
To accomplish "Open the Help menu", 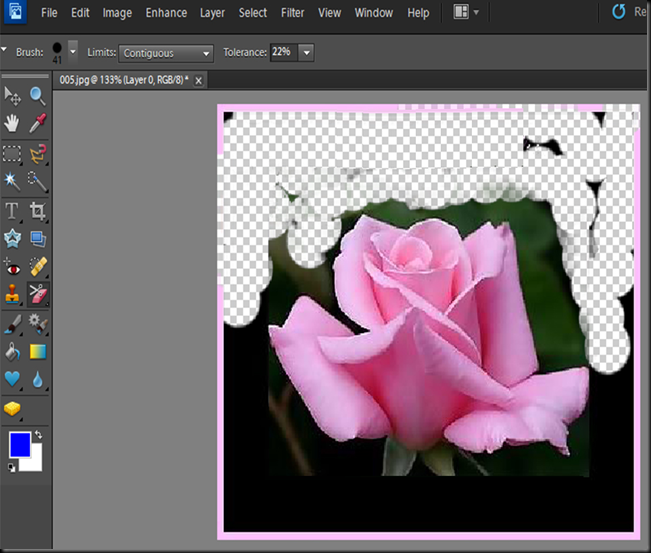I will [418, 13].
